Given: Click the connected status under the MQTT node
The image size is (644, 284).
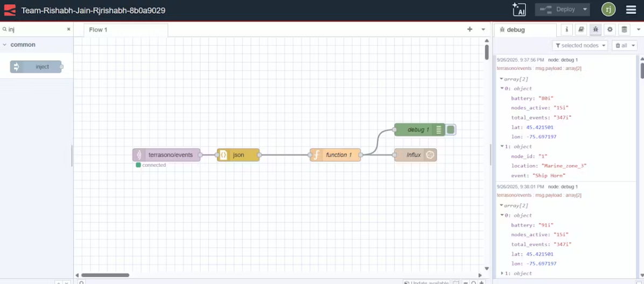Looking at the screenshot, I should pyautogui.click(x=151, y=165).
